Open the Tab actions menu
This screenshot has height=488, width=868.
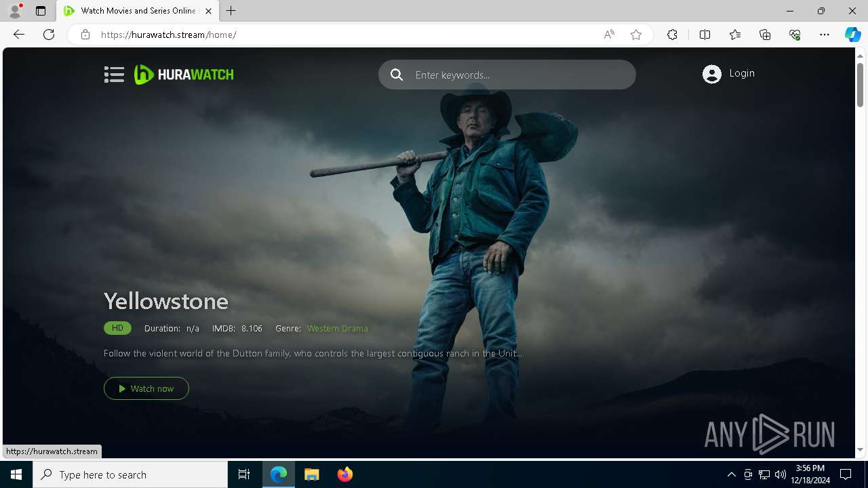[41, 11]
